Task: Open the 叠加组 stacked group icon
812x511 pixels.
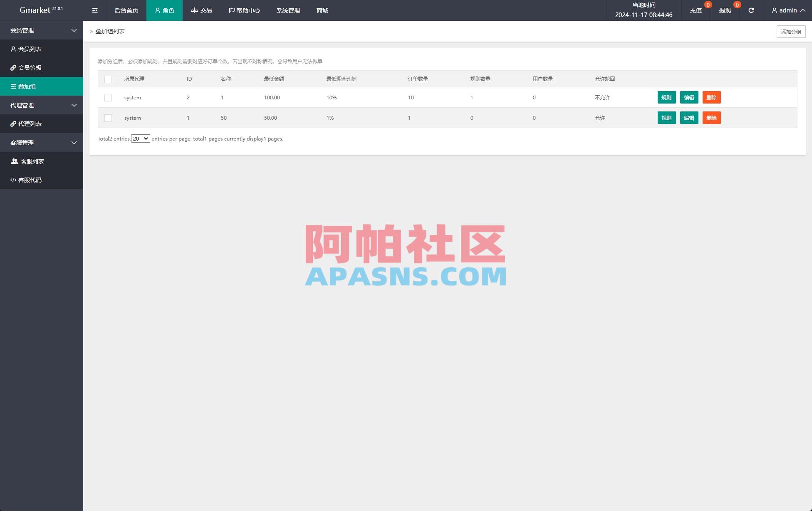Action: 13,86
